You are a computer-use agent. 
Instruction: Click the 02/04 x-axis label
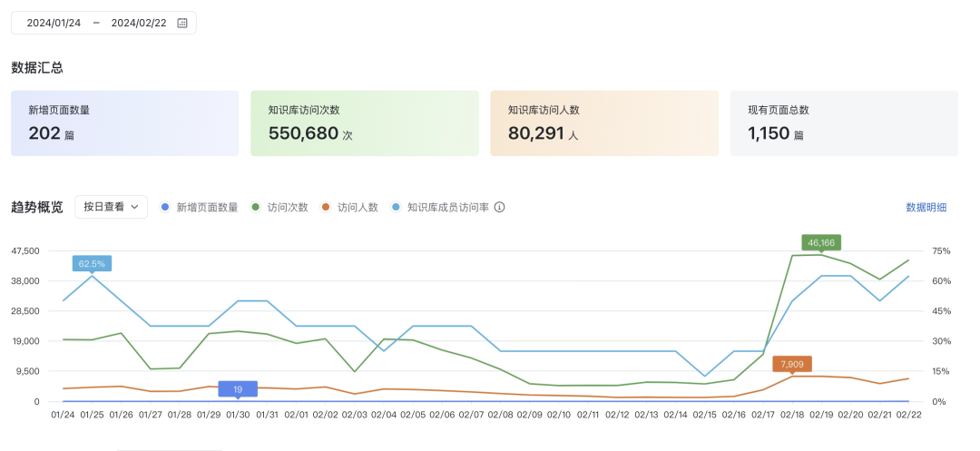pyautogui.click(x=383, y=414)
